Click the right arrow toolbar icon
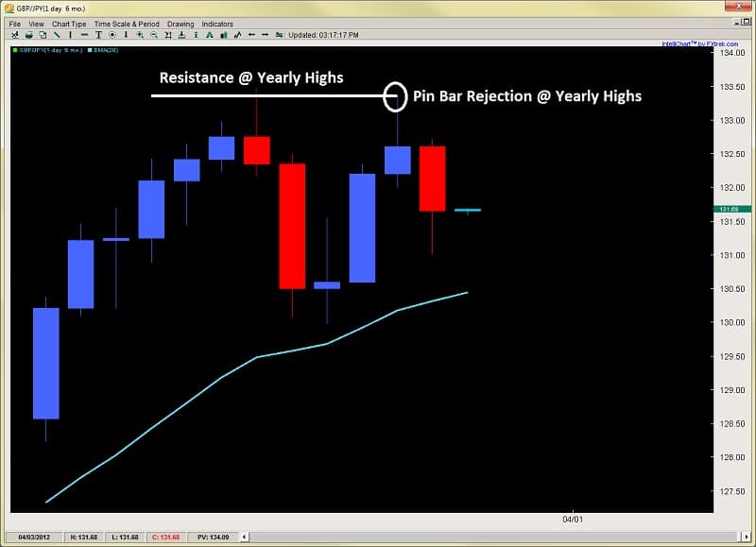The height and width of the screenshot is (547, 756). coord(266,35)
